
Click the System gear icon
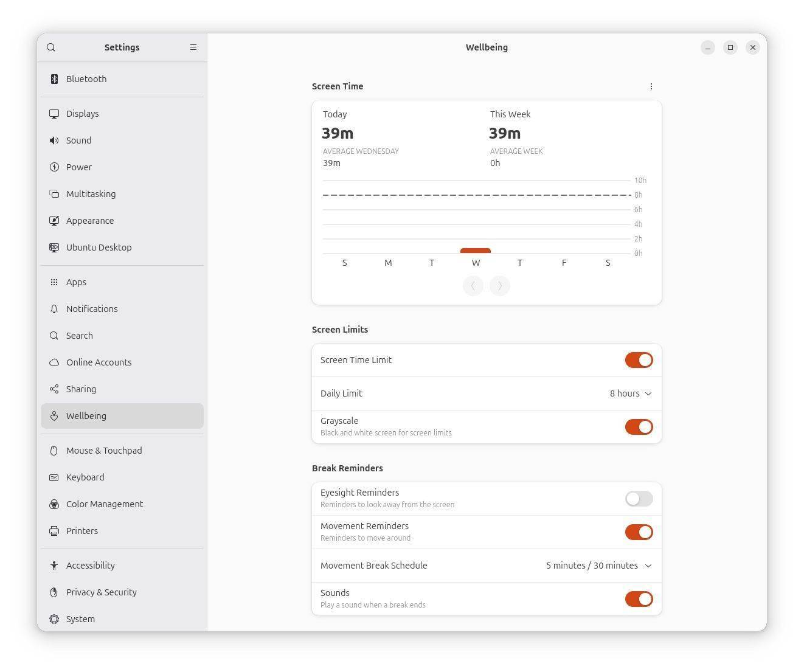click(54, 619)
